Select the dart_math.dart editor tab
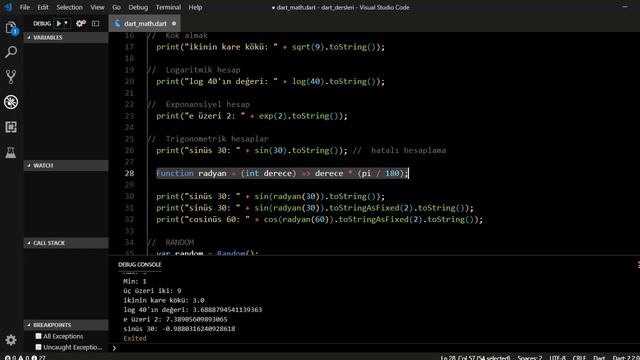 coord(145,24)
